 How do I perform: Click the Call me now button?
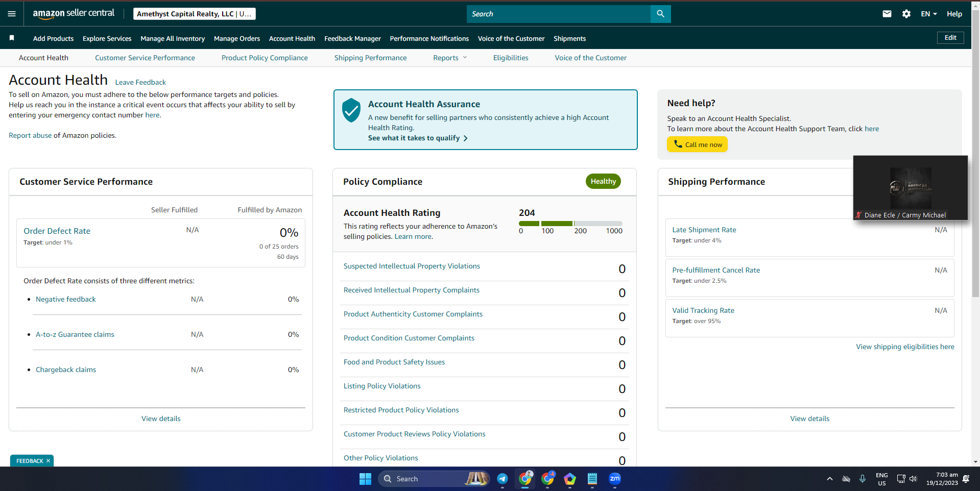[x=697, y=144]
